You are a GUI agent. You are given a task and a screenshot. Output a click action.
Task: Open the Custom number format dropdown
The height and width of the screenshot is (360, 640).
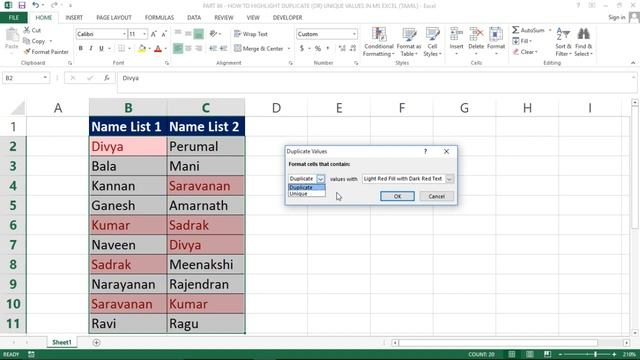[354, 34]
